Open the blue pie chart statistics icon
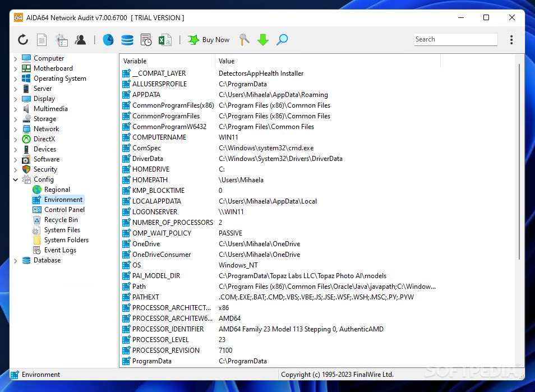 pos(108,40)
